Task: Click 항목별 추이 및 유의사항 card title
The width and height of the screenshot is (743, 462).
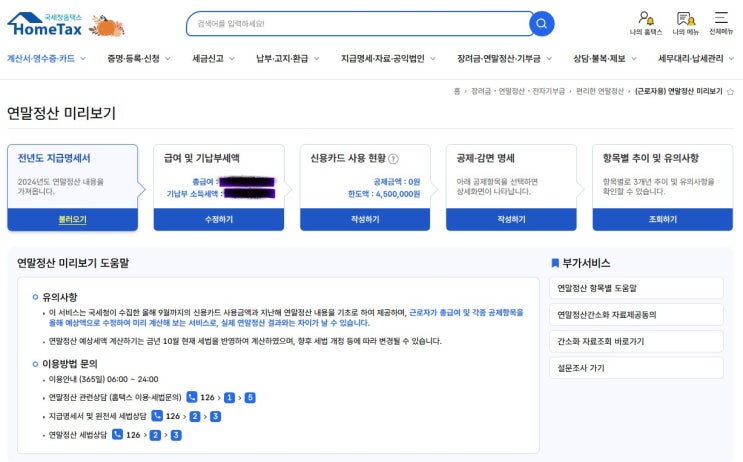Action: (x=651, y=158)
